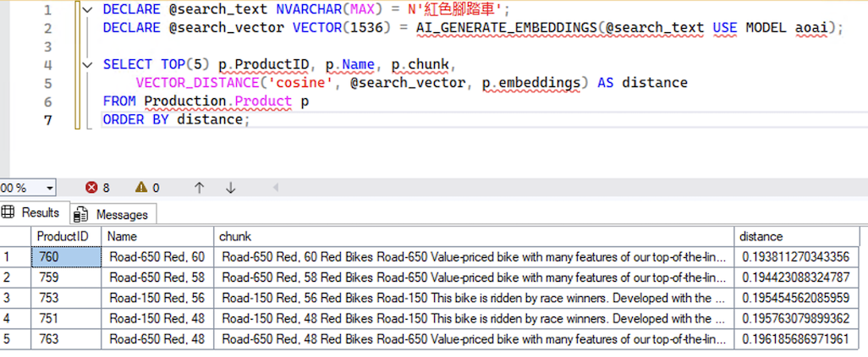This screenshot has width=868, height=357.
Task: Click distance value 0.194423088324787
Action: pos(797,277)
